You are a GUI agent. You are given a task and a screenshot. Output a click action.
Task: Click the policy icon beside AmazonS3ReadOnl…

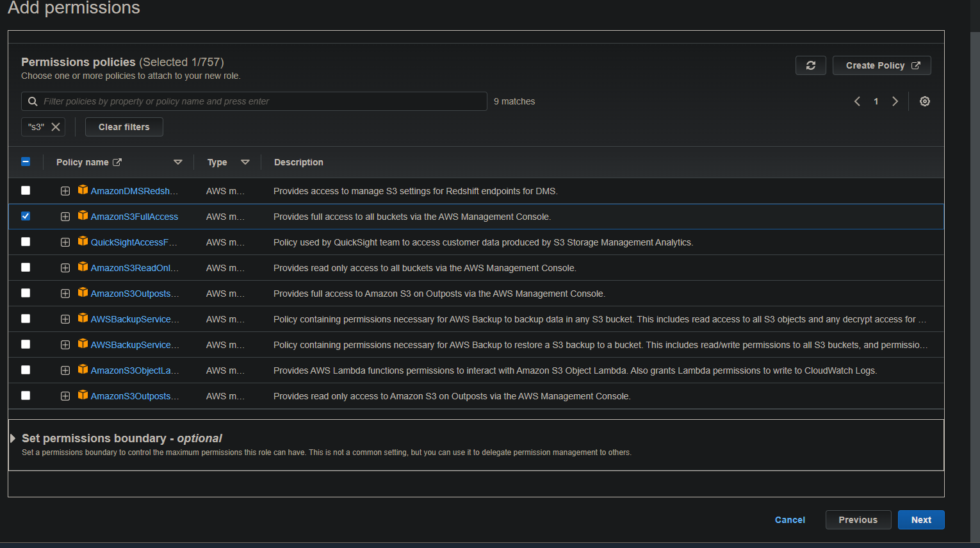pos(83,267)
